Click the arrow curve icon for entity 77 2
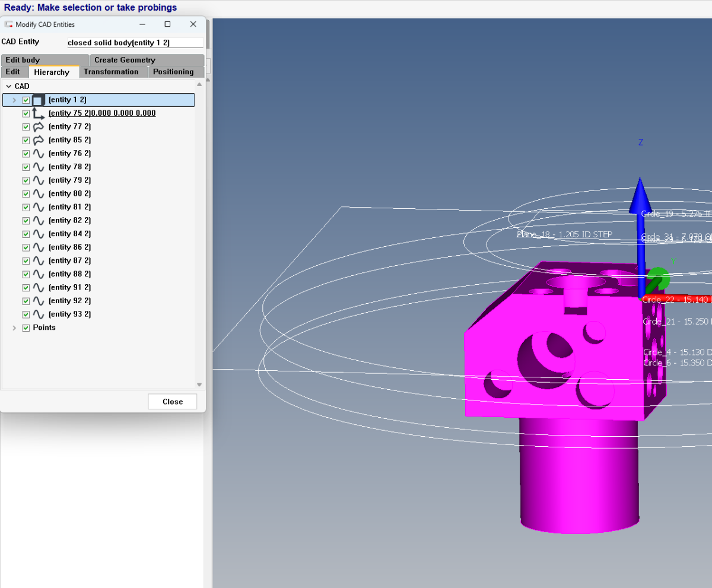712x588 pixels. [x=38, y=127]
